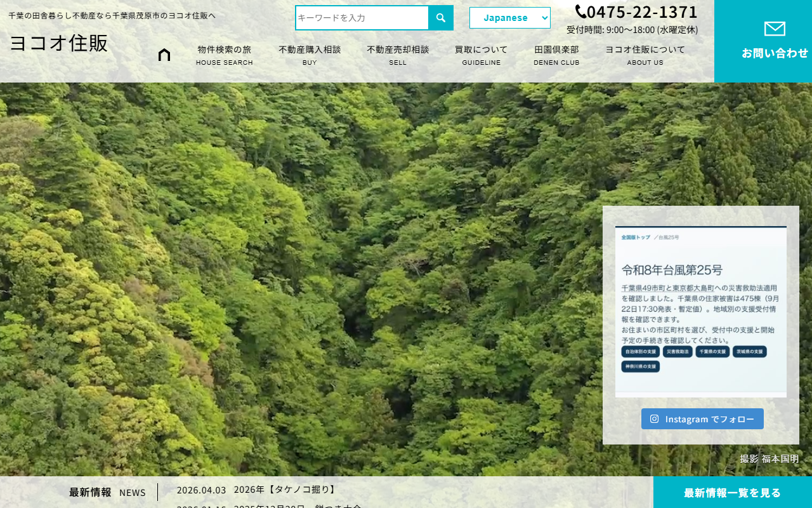The image size is (812, 508).
Task: Click the 2026.04.03 news date
Action: pos(201,490)
